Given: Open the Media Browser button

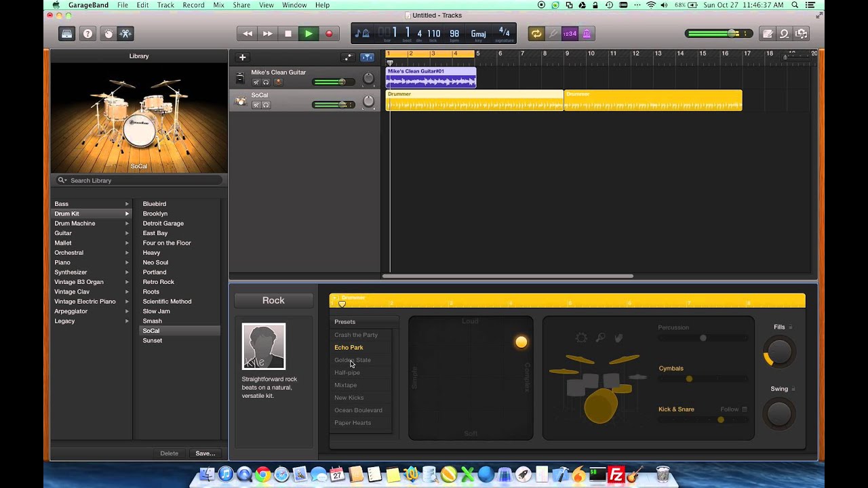Looking at the screenshot, I should 802,34.
